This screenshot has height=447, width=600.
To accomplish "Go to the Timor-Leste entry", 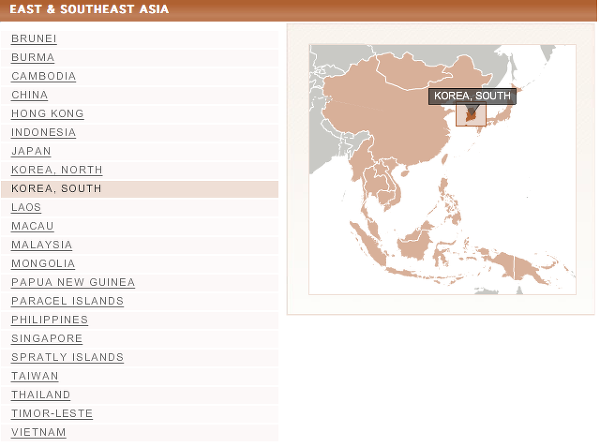I will pos(52,414).
